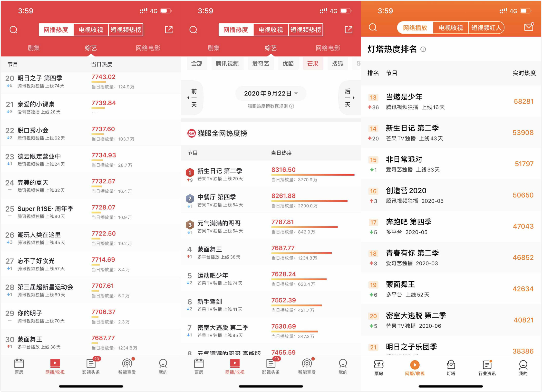Screen dimensions: 542x392
Task: Open 行业资讯 in the orange panel bottom bar
Action: tap(487, 368)
